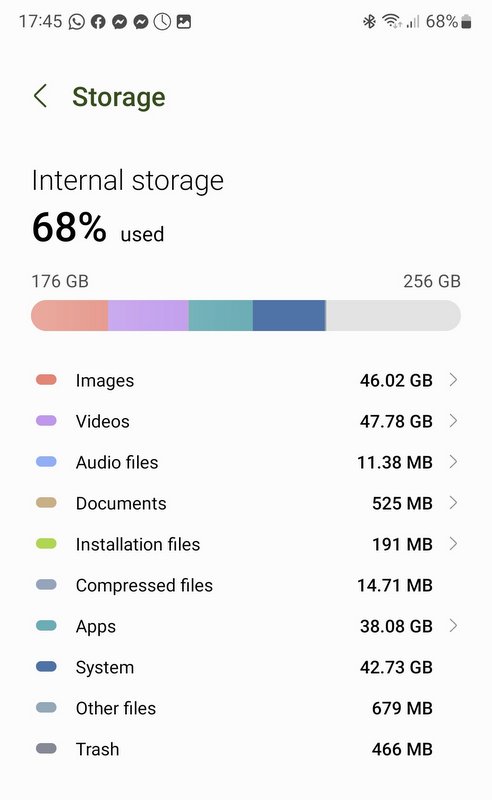Select the 46.02 GB Images size
This screenshot has width=492, height=800.
tap(396, 380)
